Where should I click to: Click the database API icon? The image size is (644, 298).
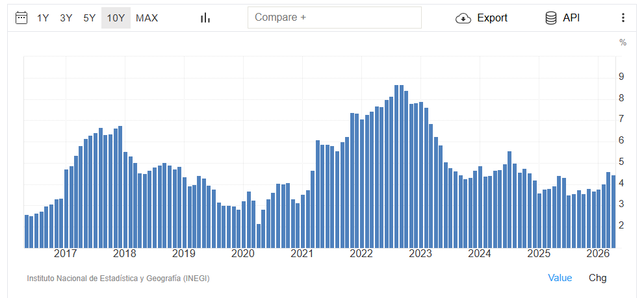click(551, 18)
